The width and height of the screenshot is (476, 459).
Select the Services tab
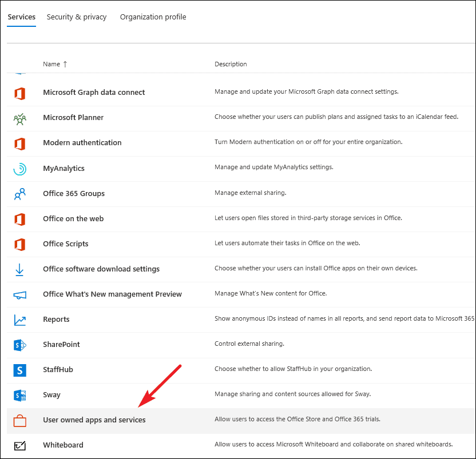(22, 17)
